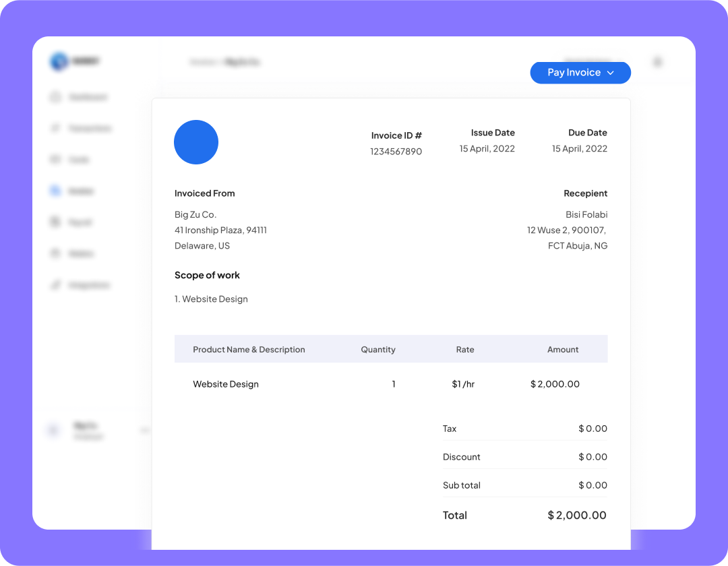The height and width of the screenshot is (566, 728).
Task: Click the Invoice ID number 1234567890
Action: (x=396, y=152)
